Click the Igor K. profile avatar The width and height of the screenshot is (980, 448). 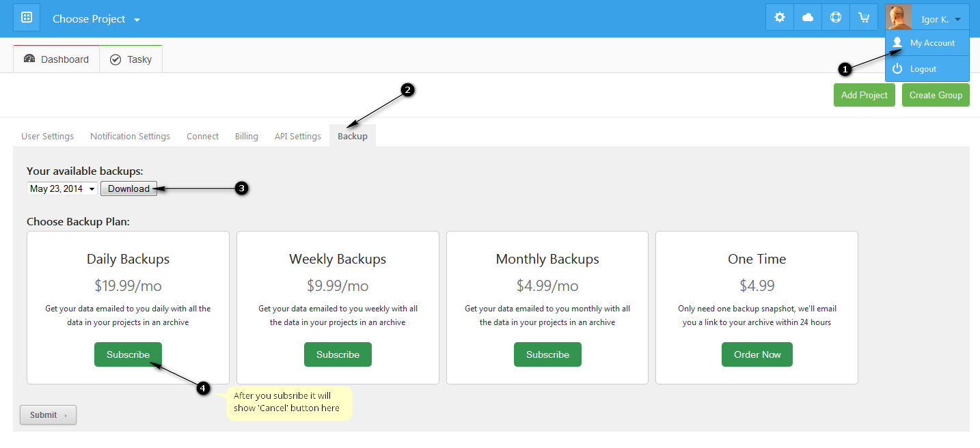899,18
